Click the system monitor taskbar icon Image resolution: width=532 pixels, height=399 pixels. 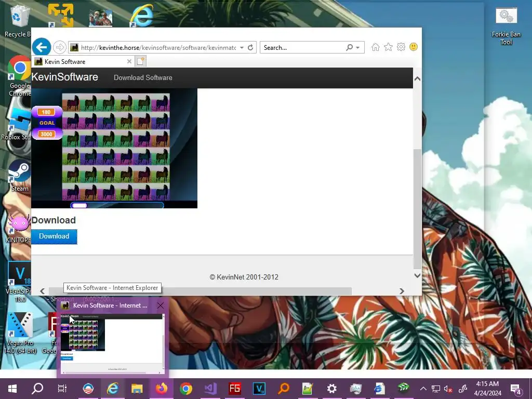click(x=355, y=389)
